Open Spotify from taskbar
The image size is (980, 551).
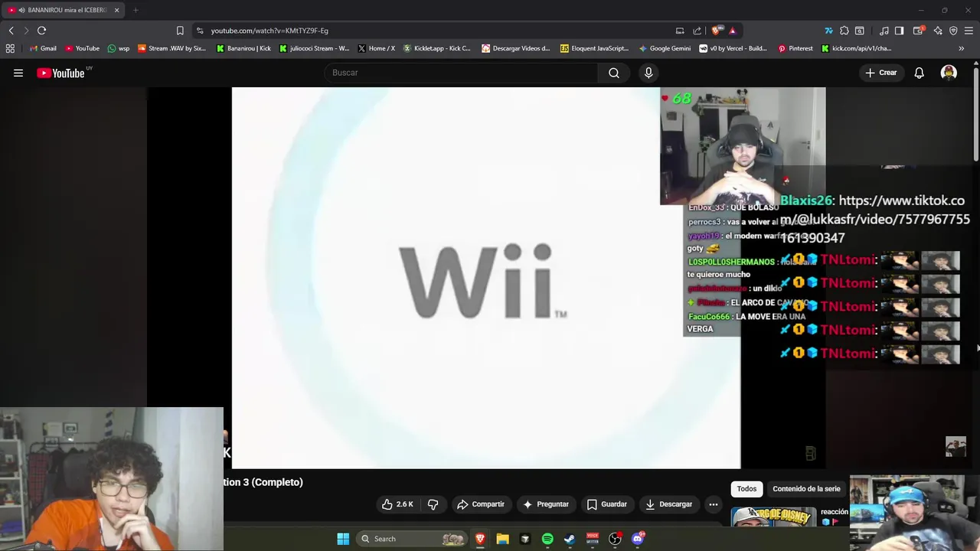pyautogui.click(x=547, y=539)
